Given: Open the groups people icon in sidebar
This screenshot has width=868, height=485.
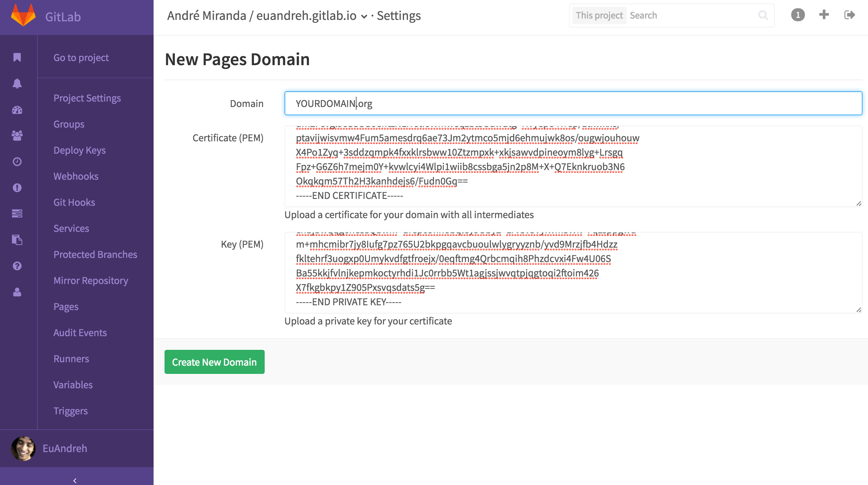Looking at the screenshot, I should [17, 135].
